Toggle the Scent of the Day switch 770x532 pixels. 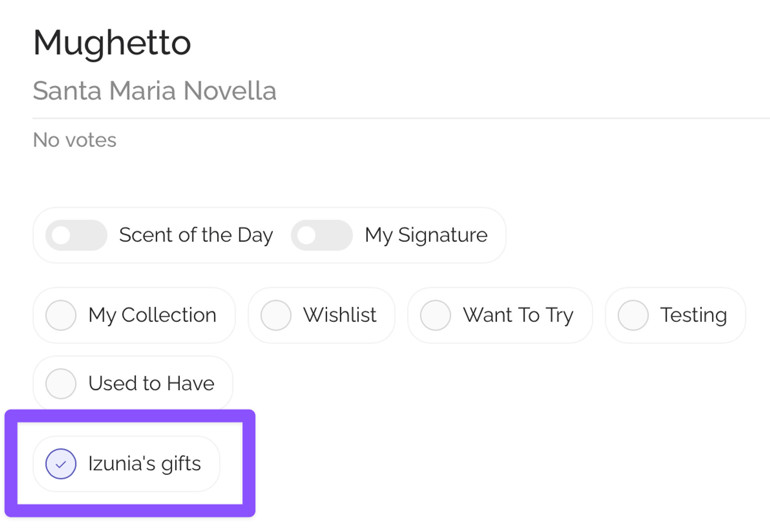76,235
